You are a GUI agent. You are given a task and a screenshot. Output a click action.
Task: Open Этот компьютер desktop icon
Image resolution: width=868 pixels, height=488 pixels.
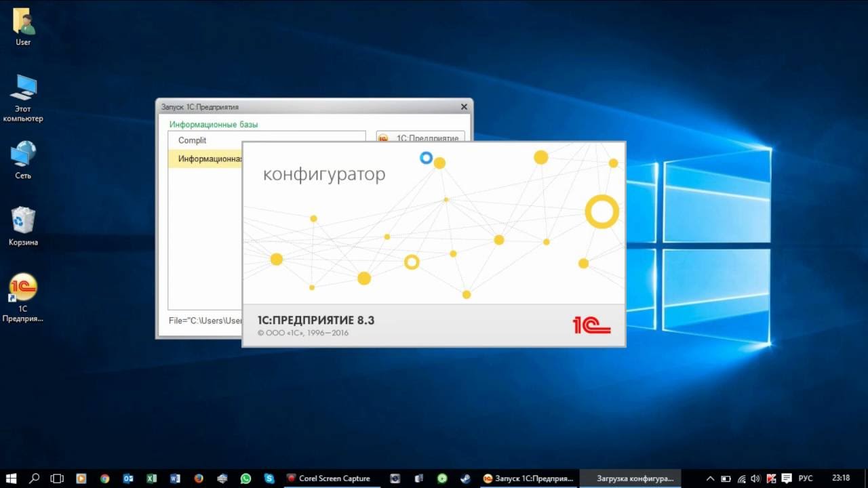click(x=23, y=88)
